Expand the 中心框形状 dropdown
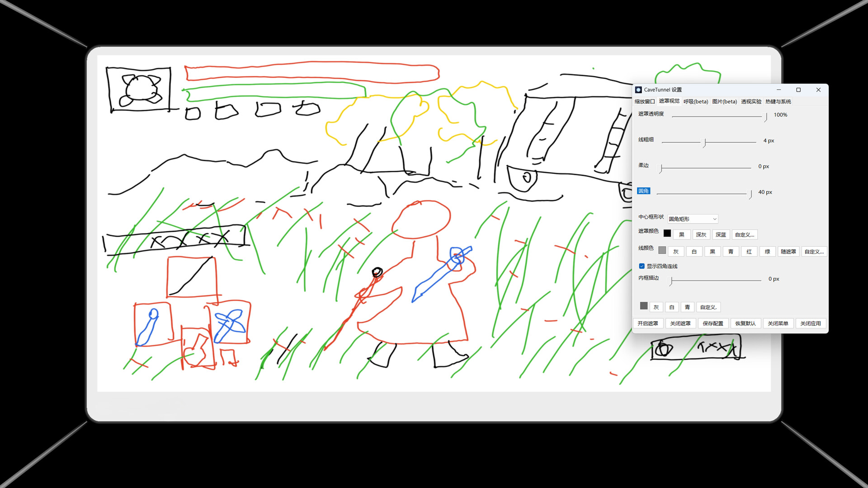This screenshot has height=488, width=868. pyautogui.click(x=693, y=219)
